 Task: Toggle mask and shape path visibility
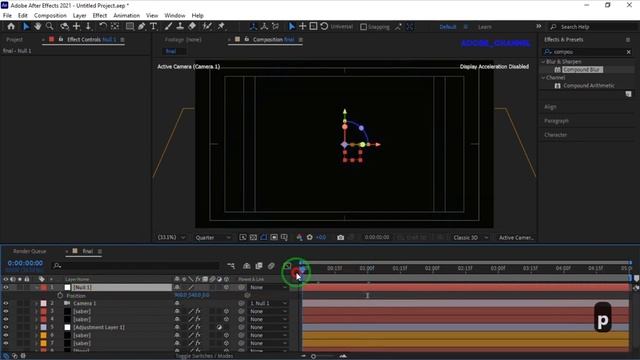click(264, 237)
